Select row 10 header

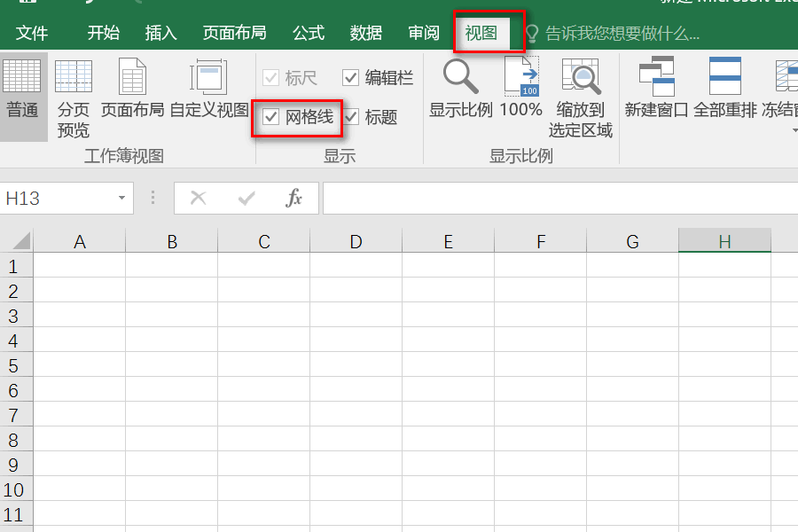[16, 489]
